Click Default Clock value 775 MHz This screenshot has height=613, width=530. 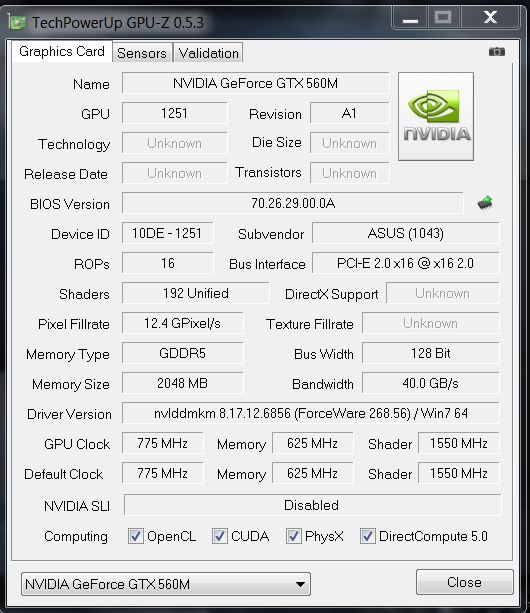162,473
